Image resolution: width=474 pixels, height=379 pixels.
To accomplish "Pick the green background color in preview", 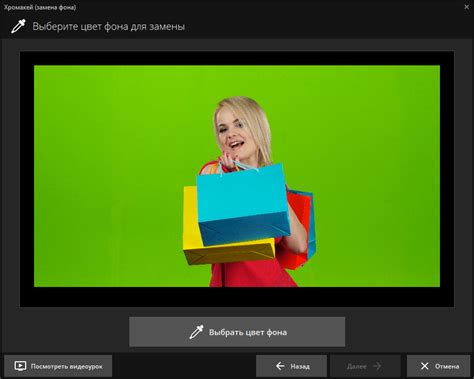I will pos(110,173).
